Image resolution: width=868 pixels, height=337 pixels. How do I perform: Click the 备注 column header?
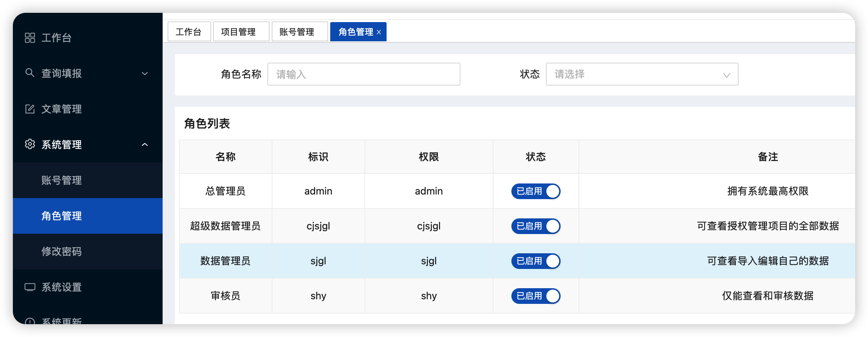point(768,157)
